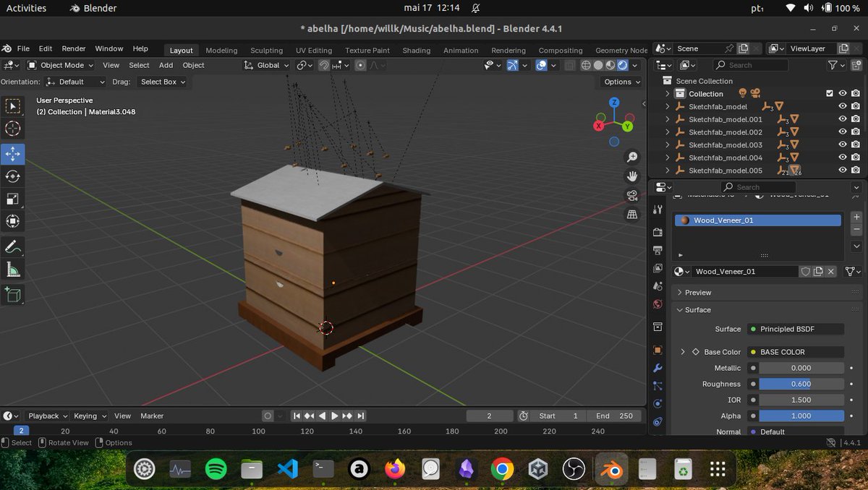The height and width of the screenshot is (490, 868).
Task: Select the Select Box tool
Action: [x=13, y=106]
